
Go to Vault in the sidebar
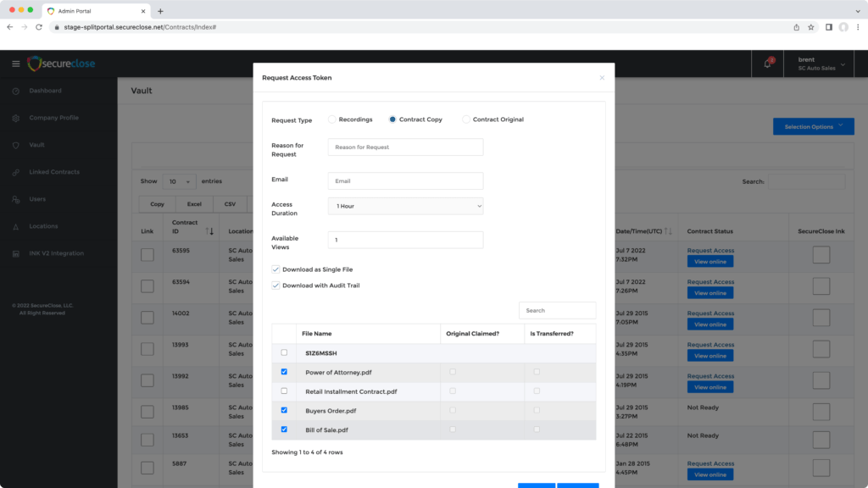pos(36,145)
